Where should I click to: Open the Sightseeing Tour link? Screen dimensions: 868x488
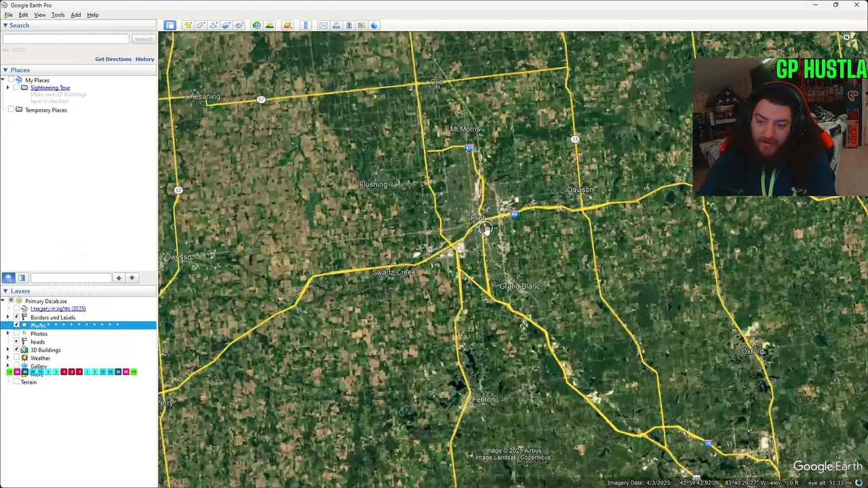[x=50, y=87]
